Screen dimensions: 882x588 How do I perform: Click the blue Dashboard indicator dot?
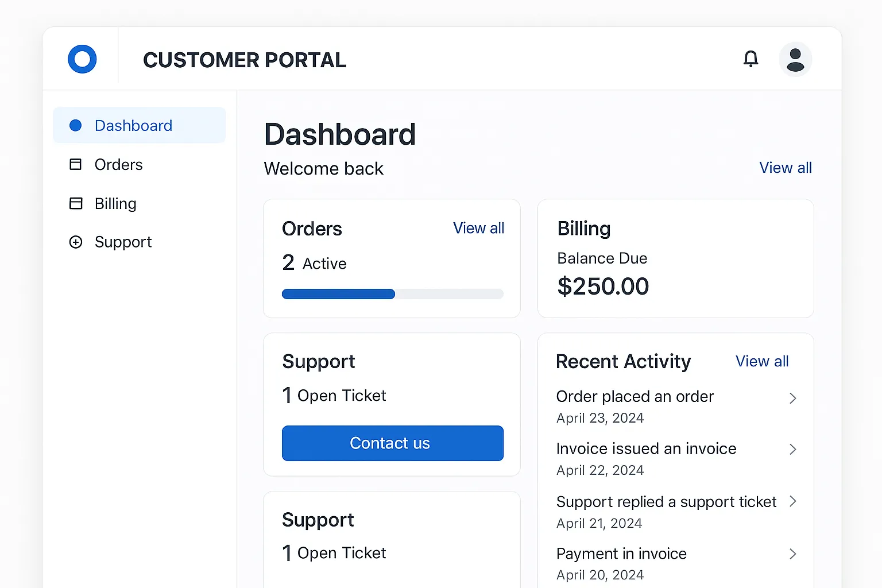[x=75, y=125]
